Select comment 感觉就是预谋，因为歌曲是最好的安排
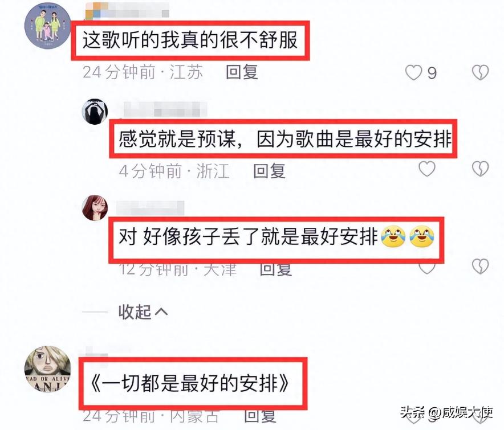504x430 pixels. click(x=285, y=139)
